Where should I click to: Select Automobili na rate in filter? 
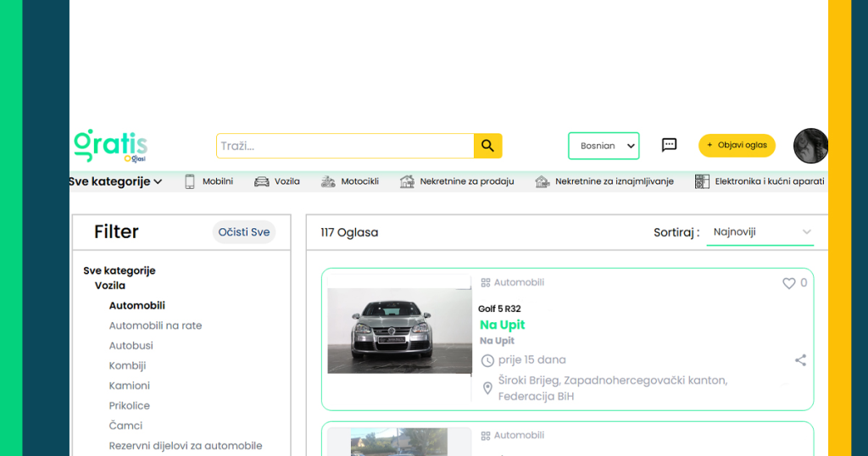click(x=155, y=325)
